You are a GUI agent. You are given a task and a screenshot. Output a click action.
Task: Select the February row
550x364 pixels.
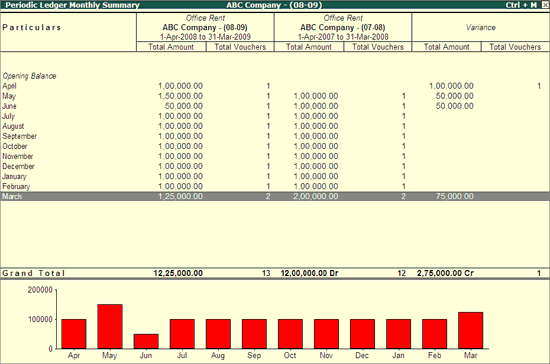coord(275,187)
